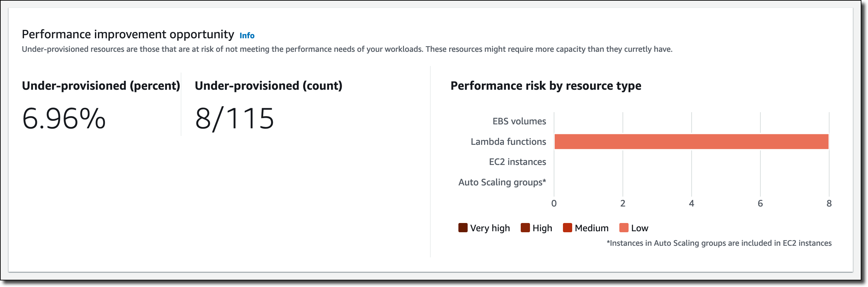Open the Info link beside the heading

click(247, 35)
